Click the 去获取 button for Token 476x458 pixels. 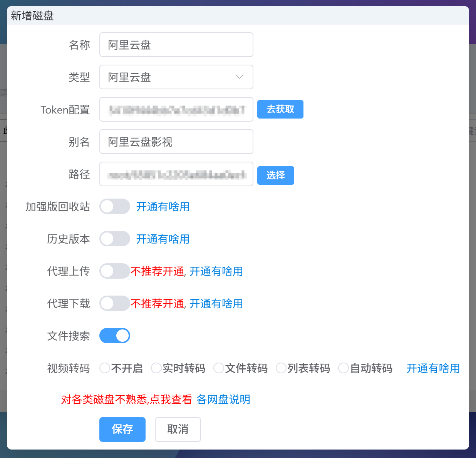click(x=280, y=109)
